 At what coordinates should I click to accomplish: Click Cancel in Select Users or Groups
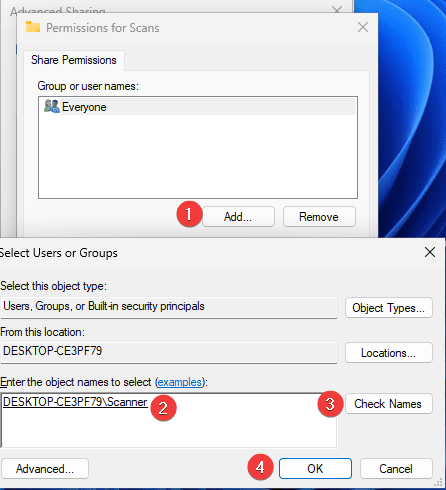coord(396,469)
